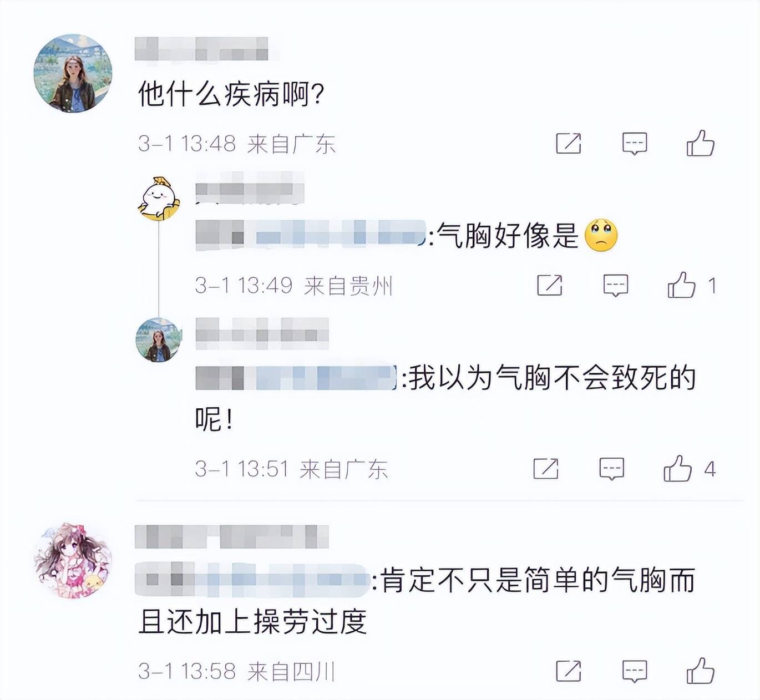Reply to the '他什么疾病啊?' comment

(635, 144)
